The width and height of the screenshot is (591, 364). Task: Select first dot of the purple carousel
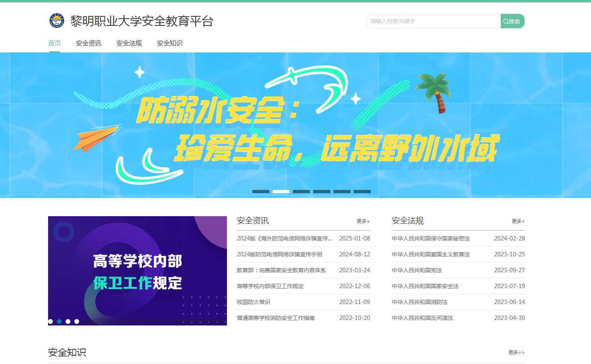[x=50, y=321]
